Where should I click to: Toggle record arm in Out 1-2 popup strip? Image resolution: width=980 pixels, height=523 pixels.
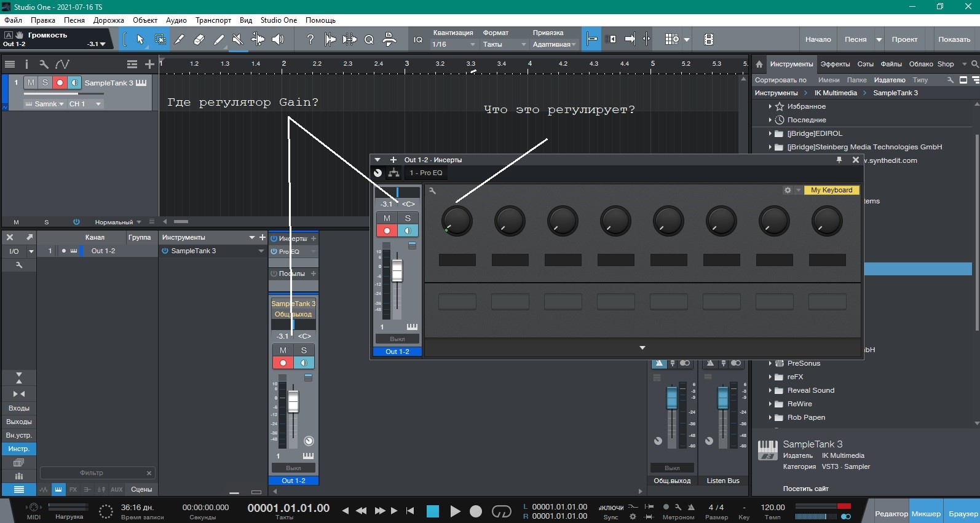[387, 230]
